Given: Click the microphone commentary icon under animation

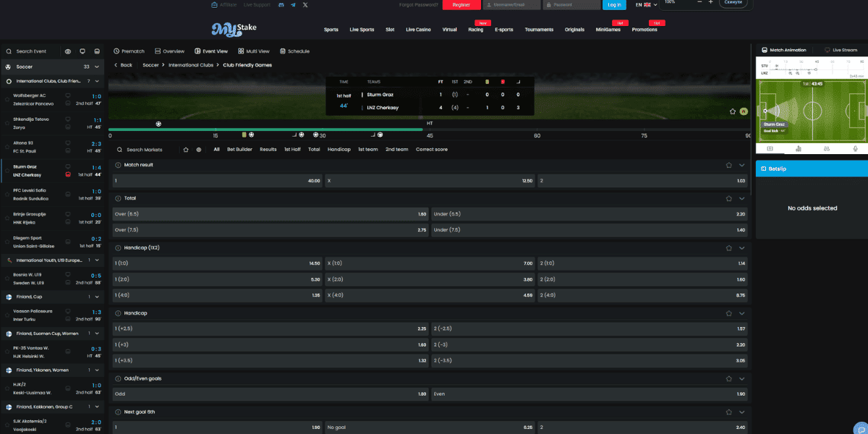Looking at the screenshot, I should pos(855,148).
